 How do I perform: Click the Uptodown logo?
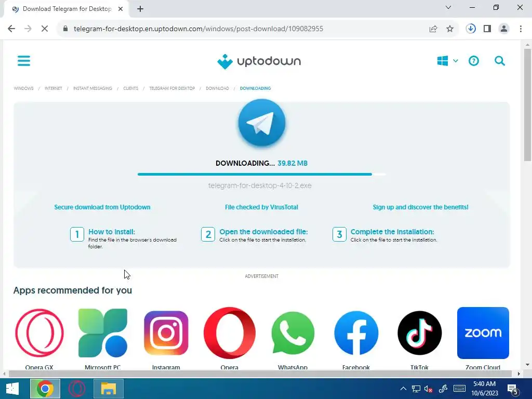(x=259, y=61)
